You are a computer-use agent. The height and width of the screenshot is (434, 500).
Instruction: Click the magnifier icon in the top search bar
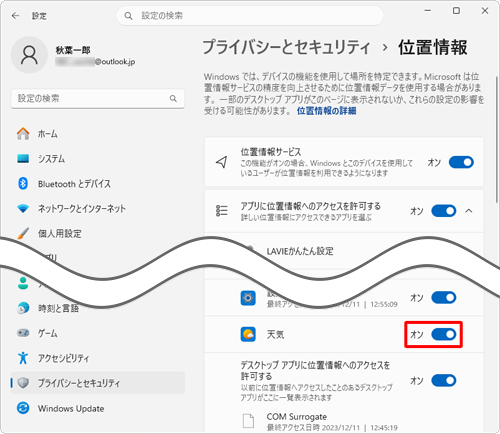click(x=128, y=16)
